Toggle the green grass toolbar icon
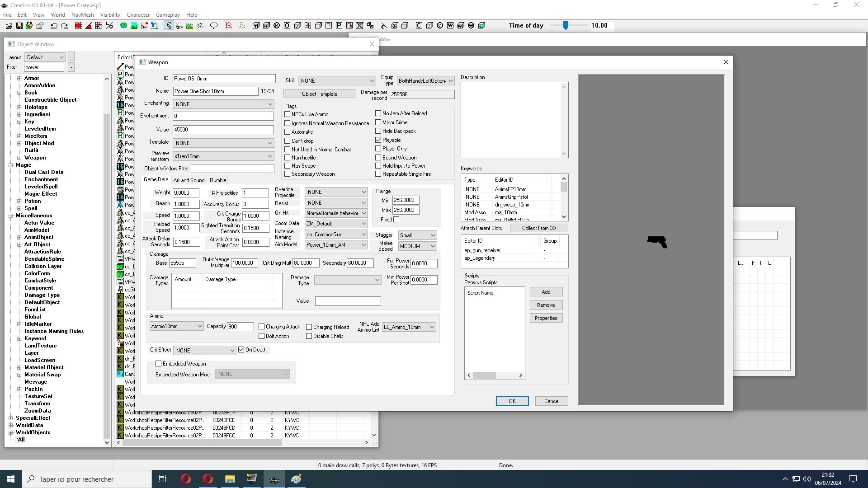 [189, 26]
